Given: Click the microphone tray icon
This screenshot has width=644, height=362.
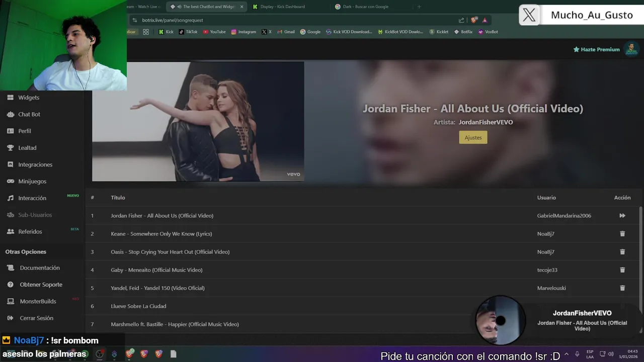Looking at the screenshot, I should point(577,354).
